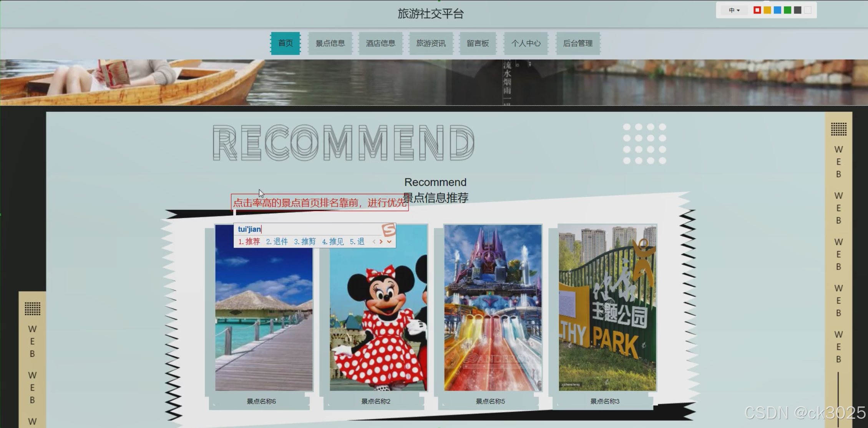The width and height of the screenshot is (868, 428).
Task: Open the 首页 navigation tab
Action: click(x=285, y=43)
